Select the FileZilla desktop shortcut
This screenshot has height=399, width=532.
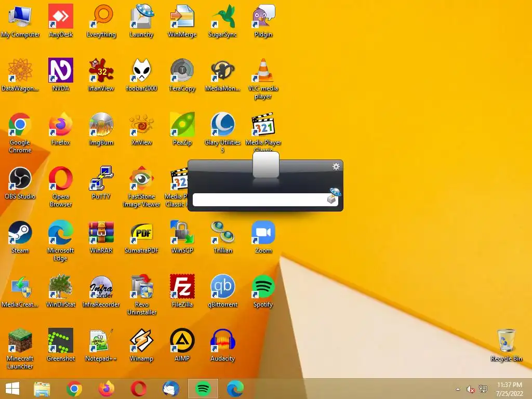pyautogui.click(x=182, y=291)
